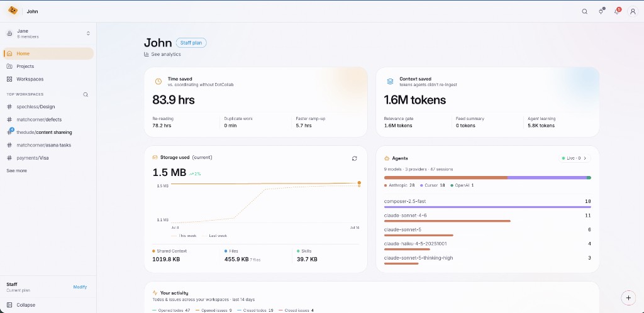Click the Context saved layers icon

pyautogui.click(x=390, y=82)
